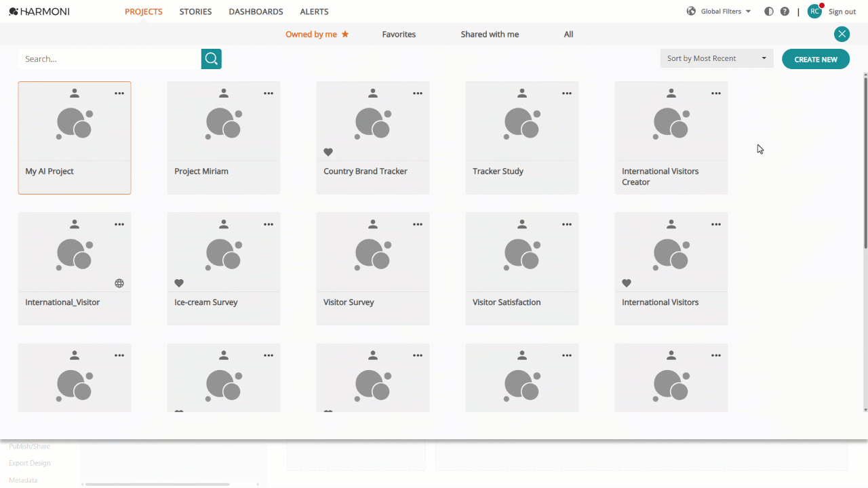Open options menu for Tracker Study
The height and width of the screenshot is (488, 868).
pos(567,94)
